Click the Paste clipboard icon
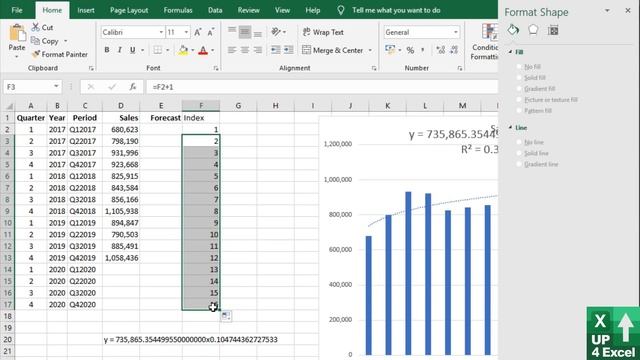This screenshot has width=640, height=360. (17, 33)
